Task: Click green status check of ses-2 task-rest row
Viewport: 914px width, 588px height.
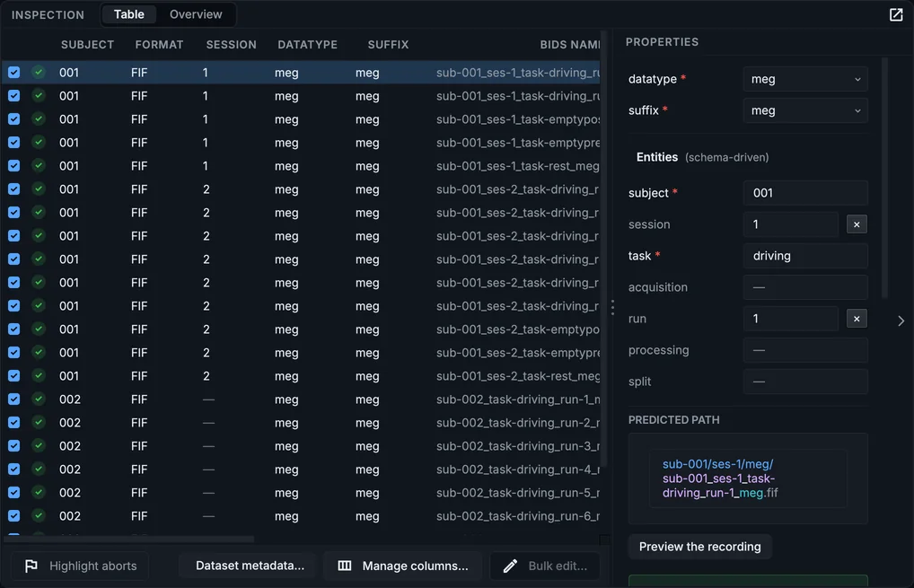Action: pos(39,376)
